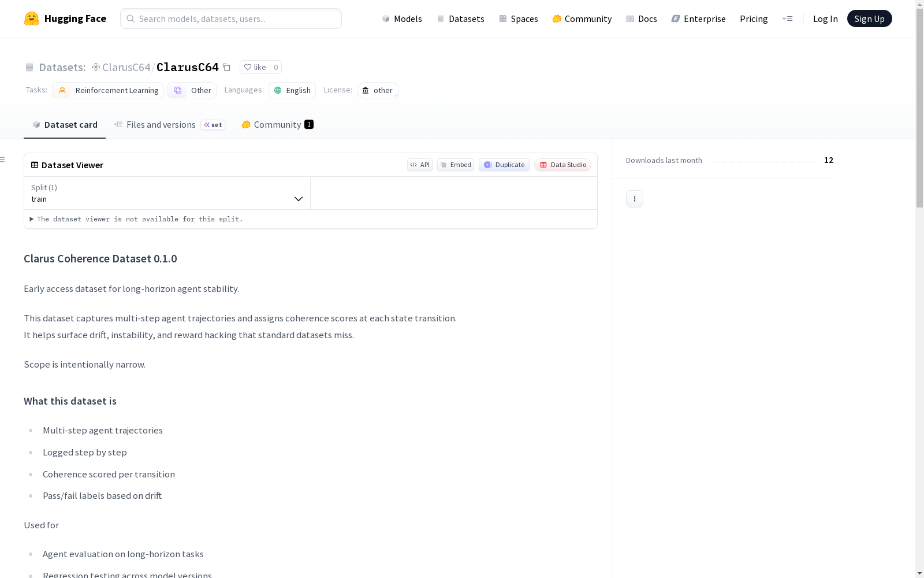Click the other license tag

click(x=378, y=90)
